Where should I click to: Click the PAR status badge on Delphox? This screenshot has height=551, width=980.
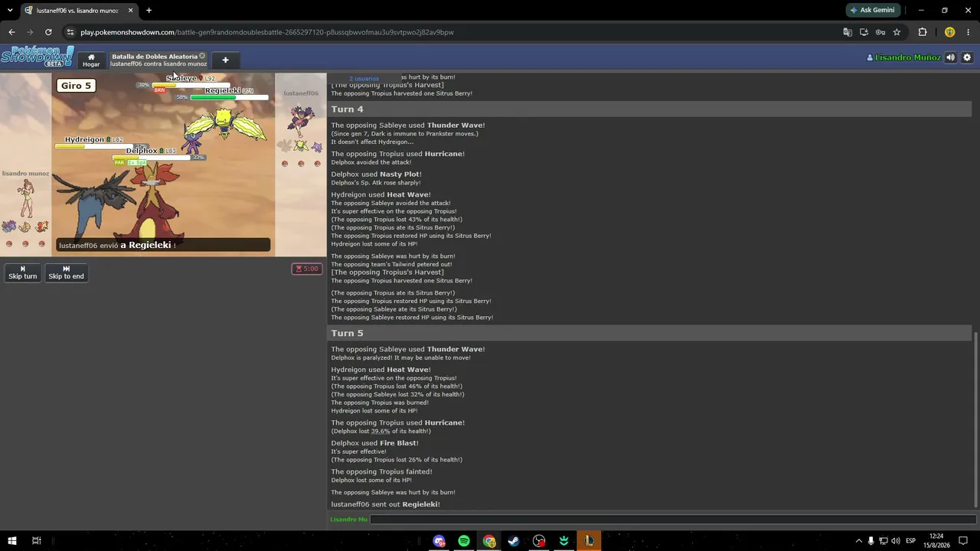coord(119,162)
